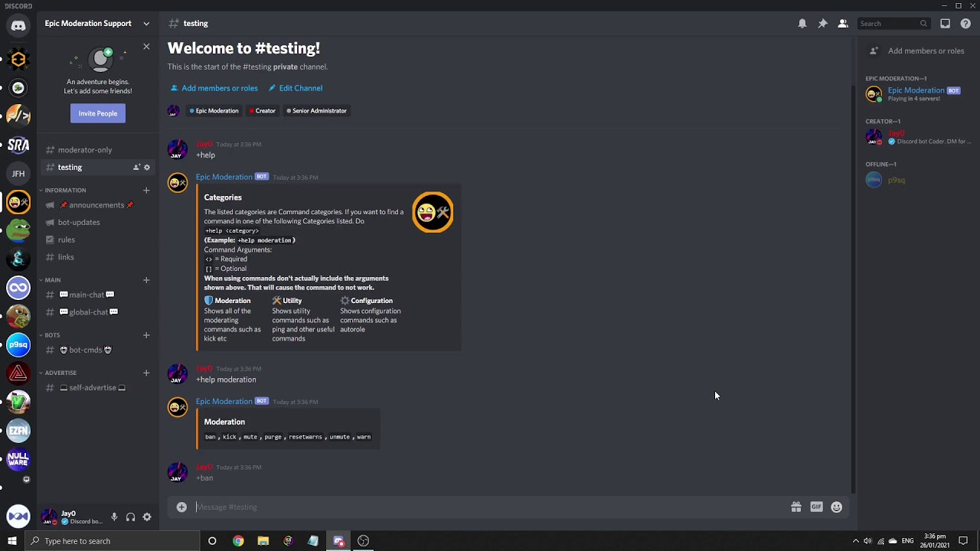Click the Windows taskbar search box
This screenshot has width=980, height=551.
tap(112, 541)
